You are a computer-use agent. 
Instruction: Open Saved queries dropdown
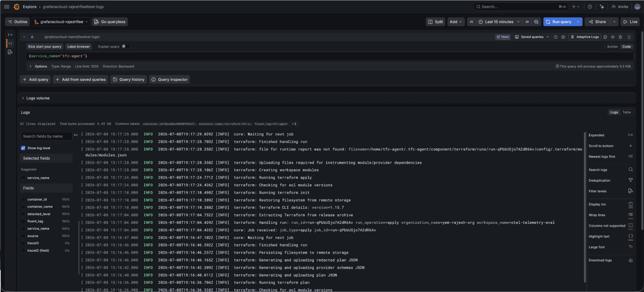[x=532, y=37]
